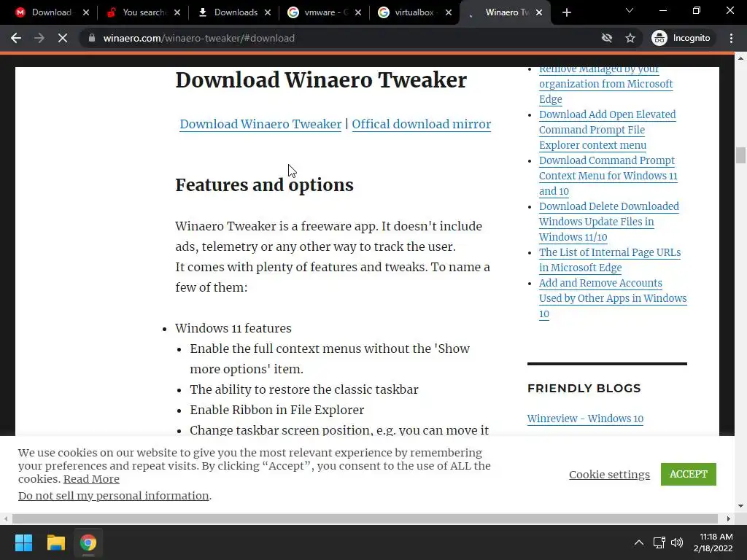747x560 pixels.
Task: Open 'The List of Internal Page URLs' link
Action: tap(610, 260)
